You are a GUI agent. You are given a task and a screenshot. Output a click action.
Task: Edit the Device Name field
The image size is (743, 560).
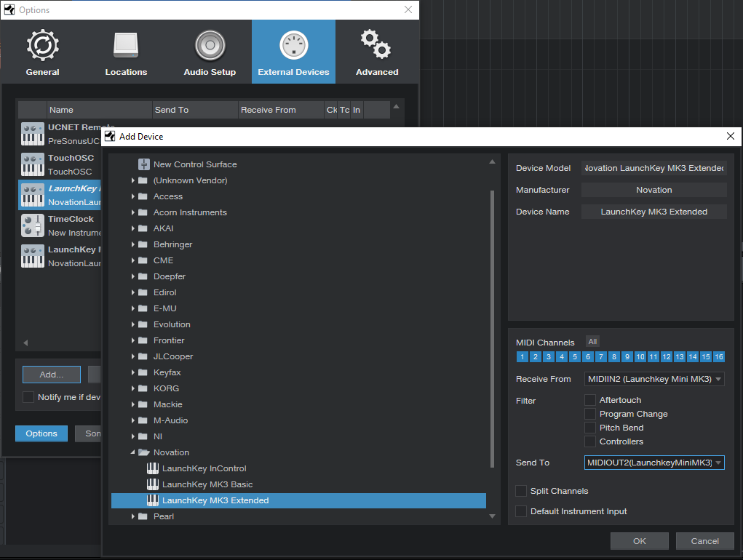pos(654,212)
